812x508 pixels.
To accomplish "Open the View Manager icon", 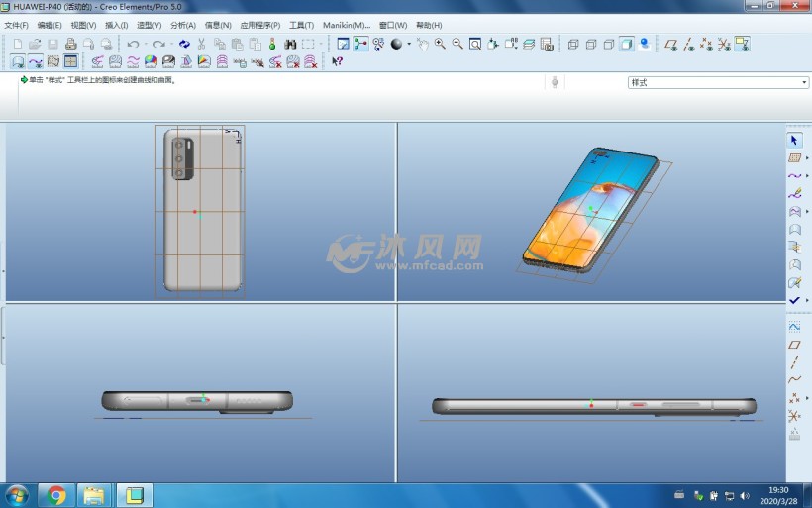I will [547, 44].
